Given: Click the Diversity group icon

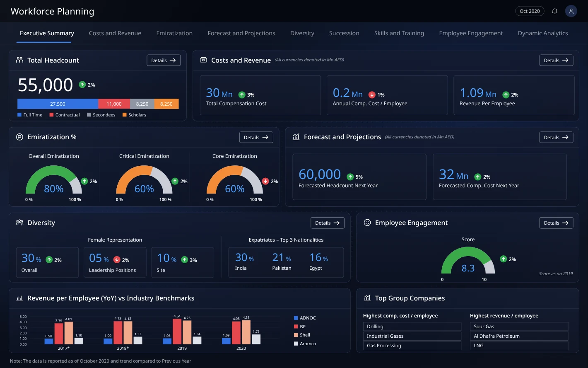Looking at the screenshot, I should pyautogui.click(x=19, y=223).
